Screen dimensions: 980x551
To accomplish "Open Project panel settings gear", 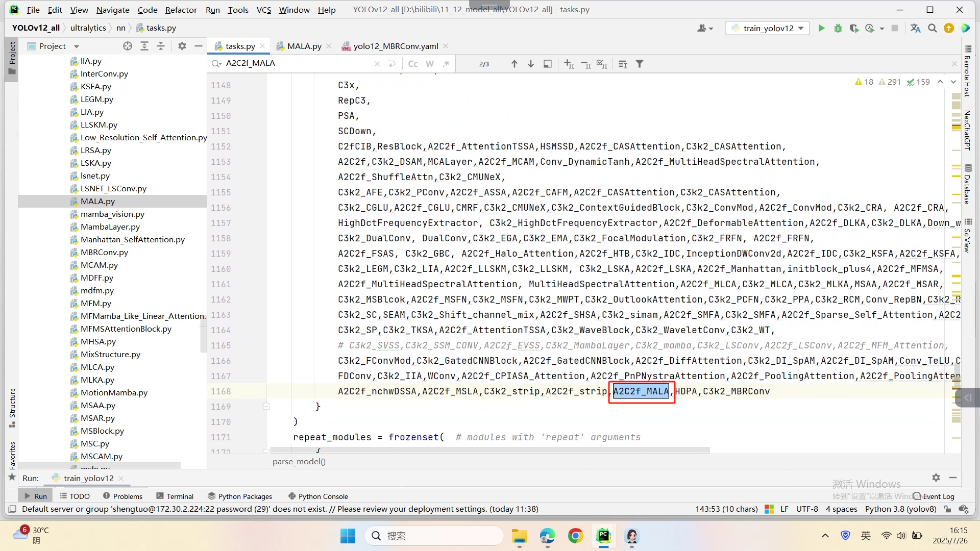I will tap(182, 46).
